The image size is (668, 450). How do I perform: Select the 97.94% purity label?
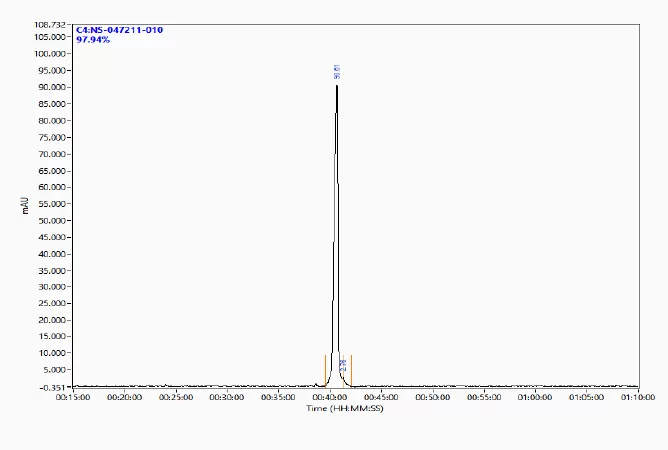click(93, 40)
